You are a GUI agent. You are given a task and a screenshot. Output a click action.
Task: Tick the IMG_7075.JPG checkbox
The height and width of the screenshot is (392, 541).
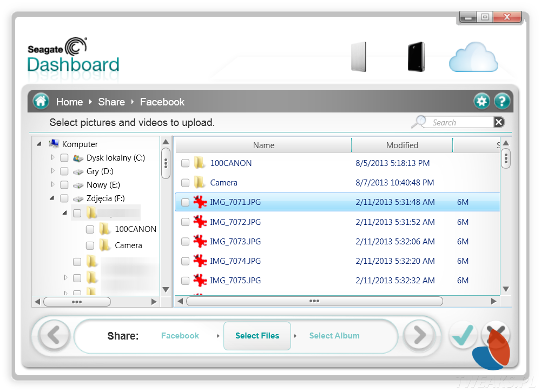pyautogui.click(x=185, y=281)
